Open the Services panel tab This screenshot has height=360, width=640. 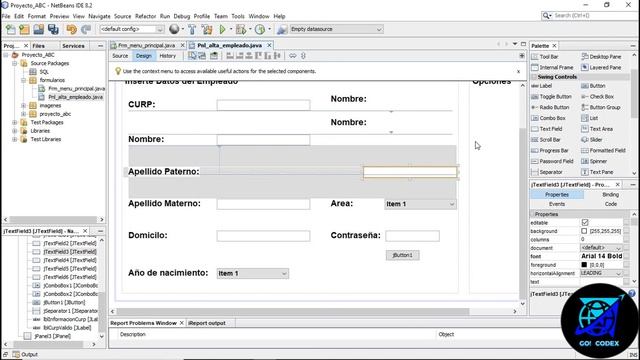coord(73,46)
